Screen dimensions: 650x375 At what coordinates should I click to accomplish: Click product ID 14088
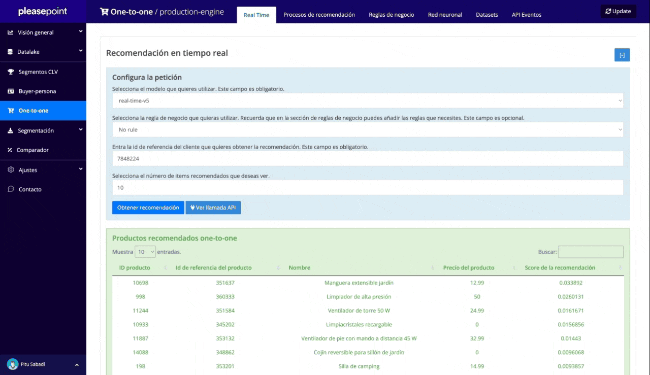point(141,352)
